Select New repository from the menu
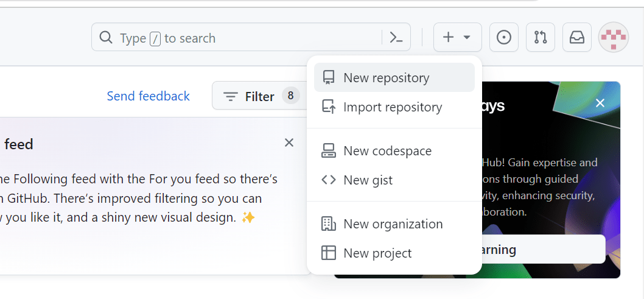Viewport: 644px width, 299px height. coord(394,77)
